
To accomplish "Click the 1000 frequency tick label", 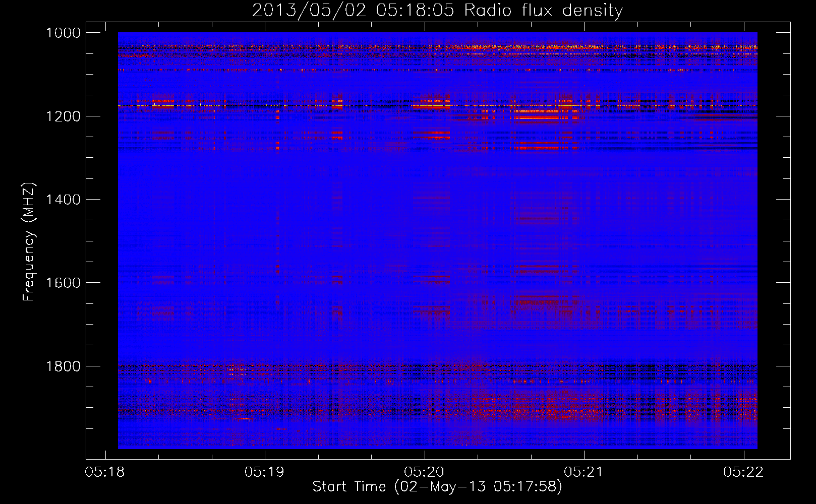I will click(63, 33).
